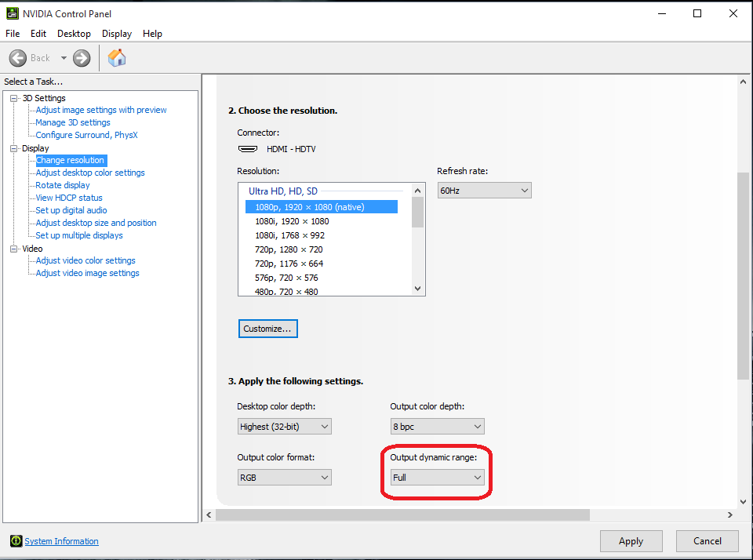
Task: Click main panel scroll up arrow
Action: point(743,82)
